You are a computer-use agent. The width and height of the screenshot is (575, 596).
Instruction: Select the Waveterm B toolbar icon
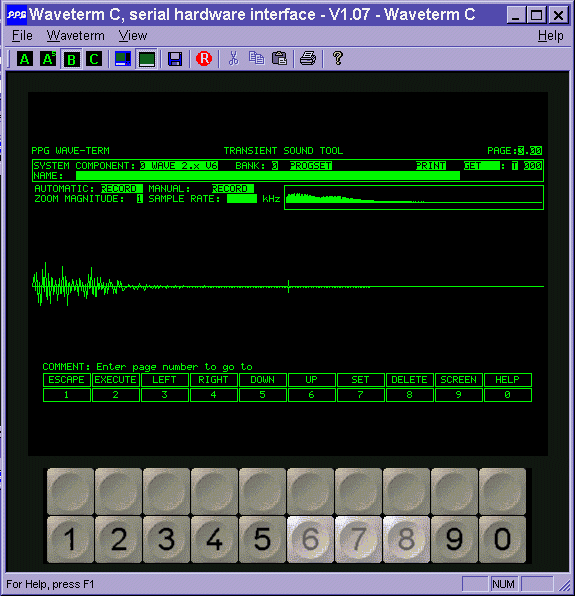(x=71, y=59)
